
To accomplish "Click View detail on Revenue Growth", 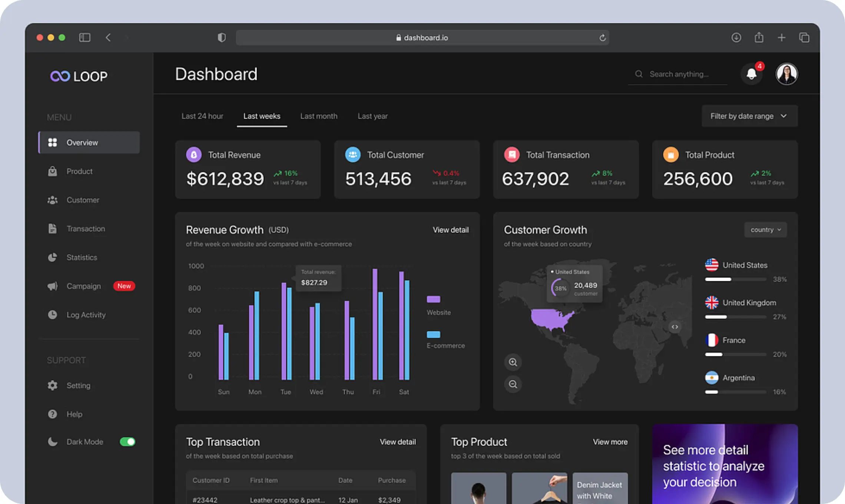I will 451,230.
